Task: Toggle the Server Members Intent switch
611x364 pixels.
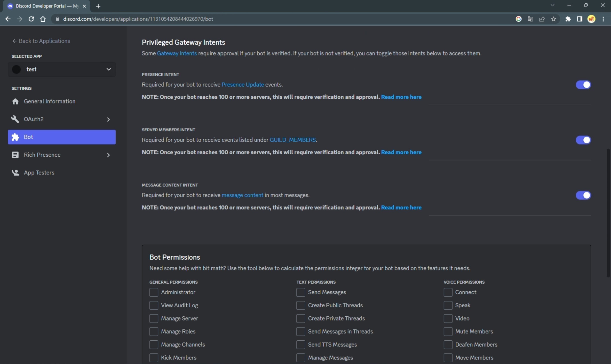Action: [583, 140]
